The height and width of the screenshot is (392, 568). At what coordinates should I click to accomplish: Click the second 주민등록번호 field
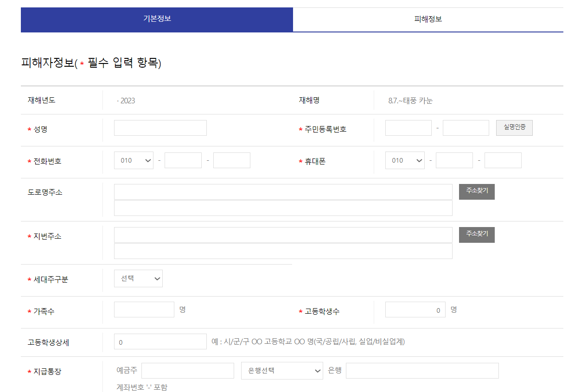click(x=466, y=127)
